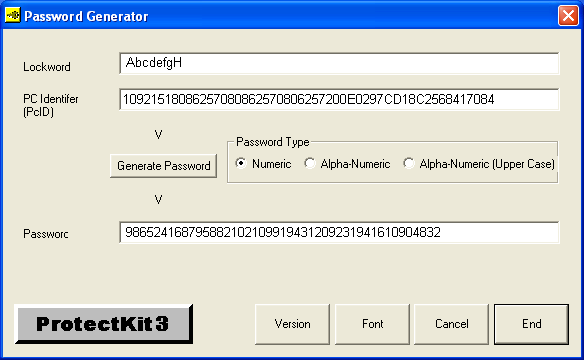Screen dimensions: 584x360
Task: Click the Password Type group label
Action: point(273,142)
